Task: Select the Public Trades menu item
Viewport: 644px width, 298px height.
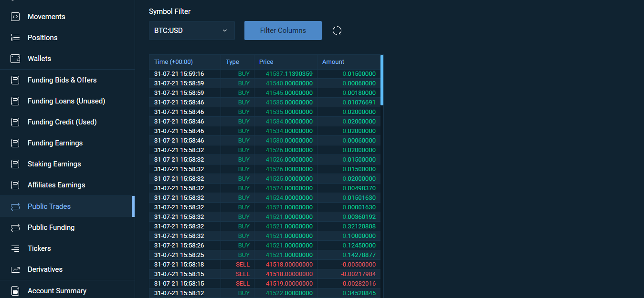Action: coord(67,206)
